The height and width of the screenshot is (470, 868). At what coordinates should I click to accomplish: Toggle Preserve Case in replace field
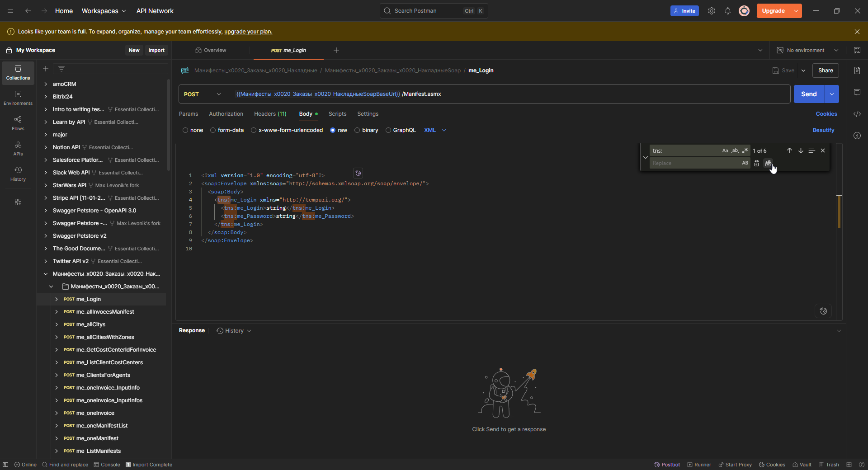point(745,163)
